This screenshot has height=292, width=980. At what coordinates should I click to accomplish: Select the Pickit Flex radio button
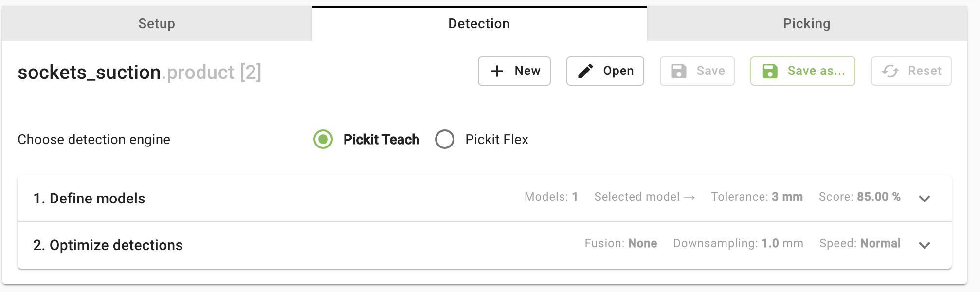[x=445, y=139]
